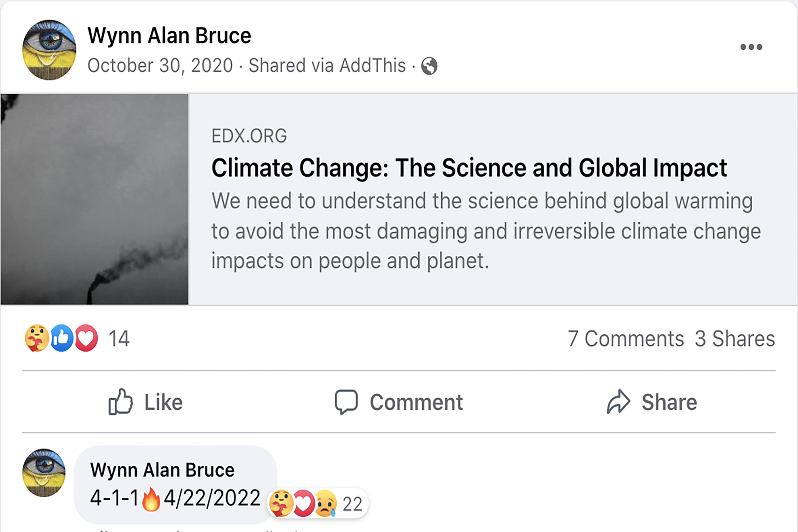Viewport: 798px width, 532px height.
Task: Open the post author's eye profile picture
Action: click(49, 50)
